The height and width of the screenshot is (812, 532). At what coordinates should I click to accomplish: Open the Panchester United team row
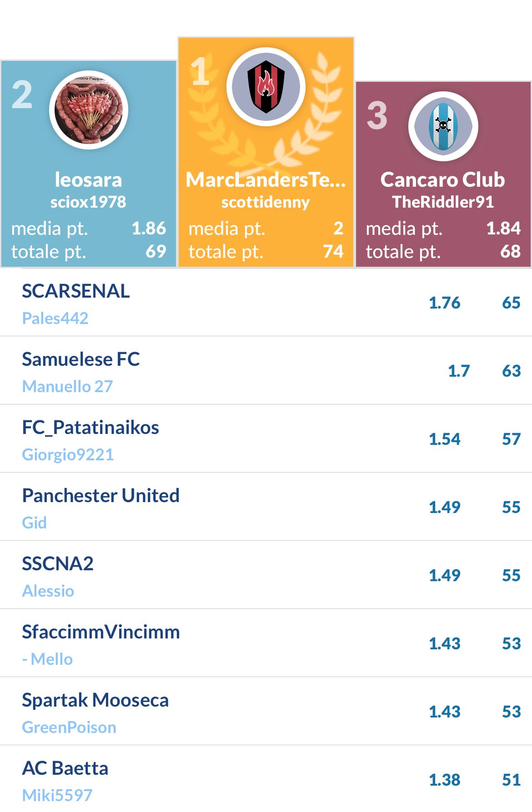[266, 507]
